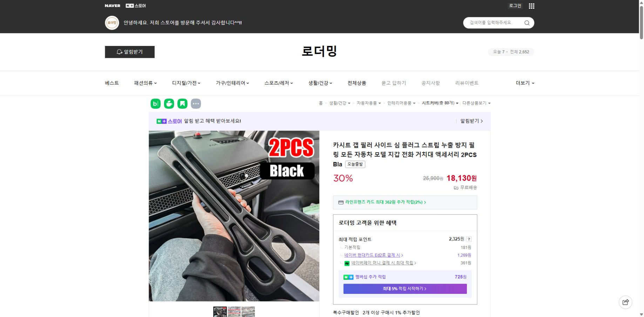Expand the 더보기 navigation dropdown
This screenshot has width=644, height=317.
click(x=524, y=83)
